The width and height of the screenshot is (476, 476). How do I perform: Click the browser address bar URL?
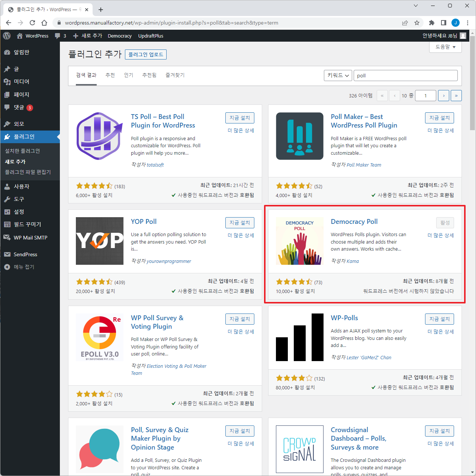(x=171, y=23)
